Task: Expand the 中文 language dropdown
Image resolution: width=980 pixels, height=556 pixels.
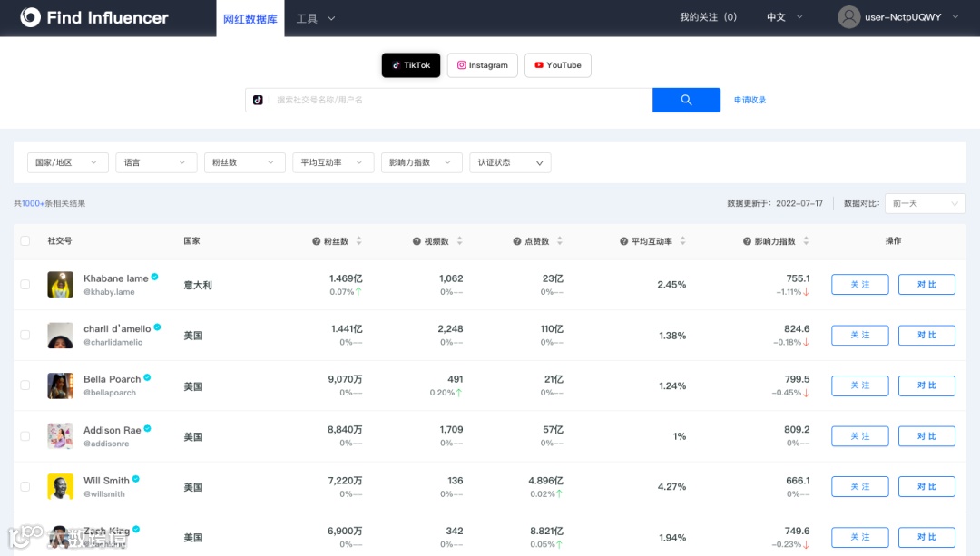Action: point(784,17)
